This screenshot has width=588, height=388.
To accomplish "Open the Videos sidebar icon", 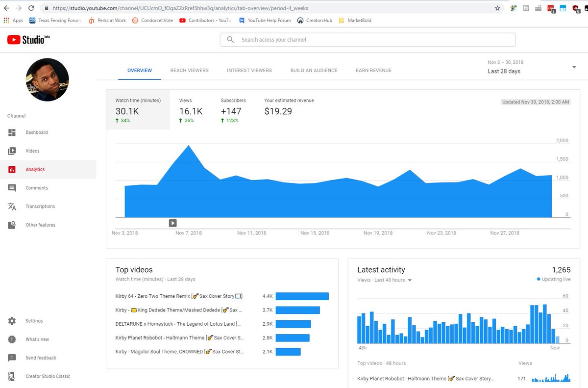I will tap(12, 151).
